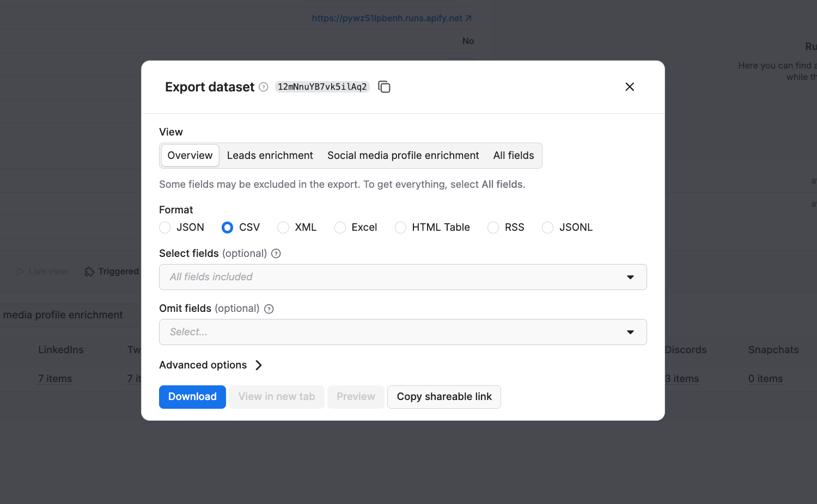Select the All fields view tab

click(x=513, y=156)
